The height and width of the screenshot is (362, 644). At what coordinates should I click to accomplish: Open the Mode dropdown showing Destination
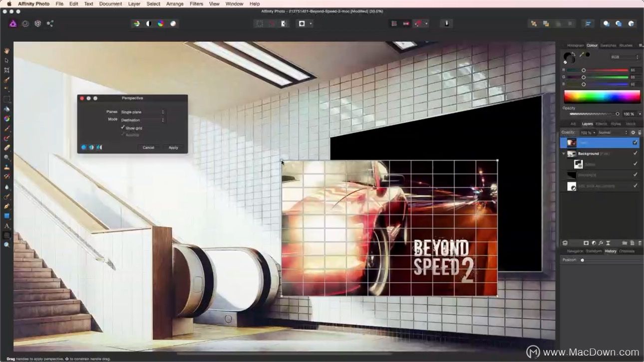tap(142, 120)
